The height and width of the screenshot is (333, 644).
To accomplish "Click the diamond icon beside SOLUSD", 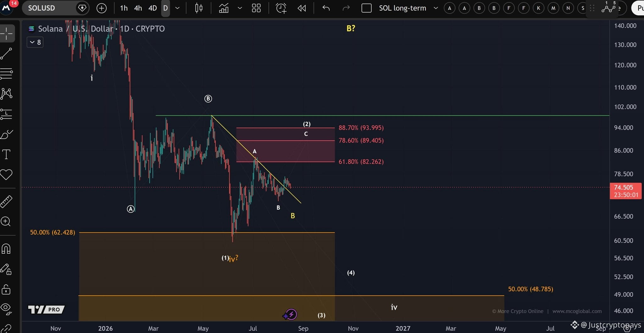I will [x=82, y=8].
